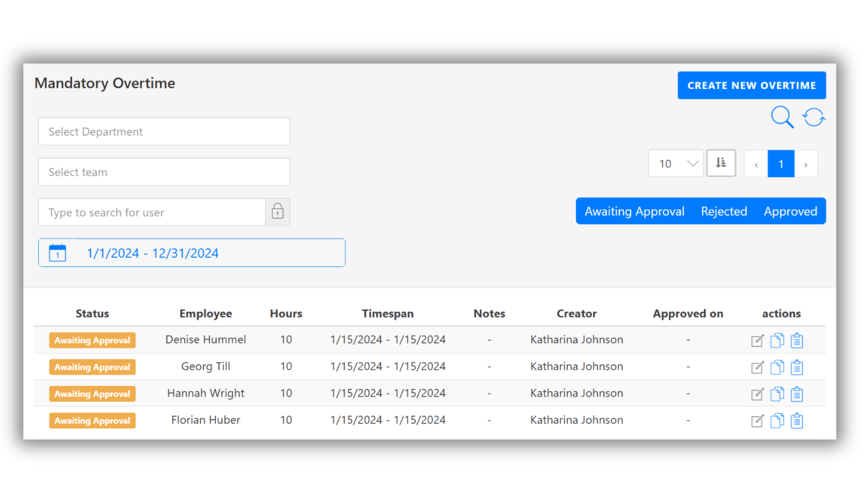
Task: Click the Create New Overtime button
Action: (x=752, y=85)
